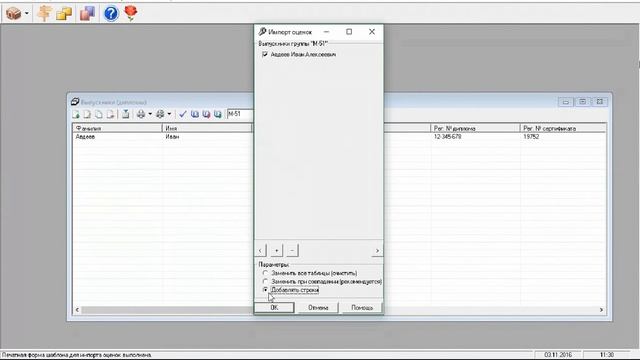This screenshot has height=360, width=640.
Task: Click the plus button in import dialog
Action: (x=276, y=250)
